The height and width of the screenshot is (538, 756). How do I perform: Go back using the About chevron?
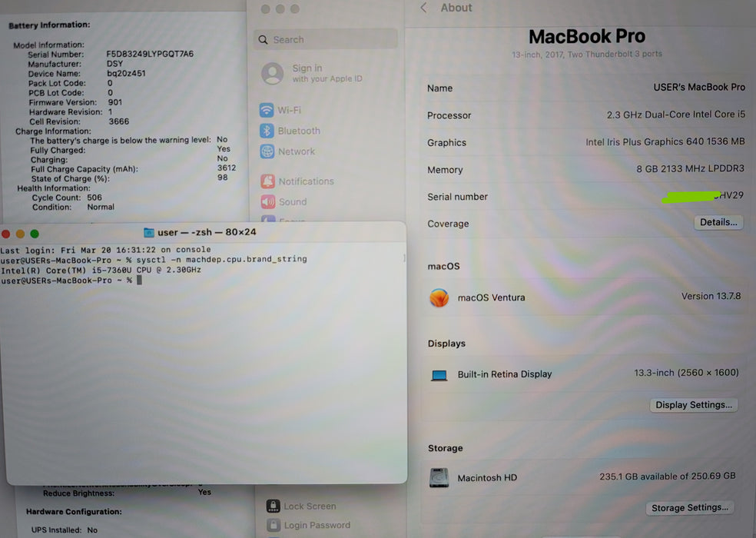(424, 8)
